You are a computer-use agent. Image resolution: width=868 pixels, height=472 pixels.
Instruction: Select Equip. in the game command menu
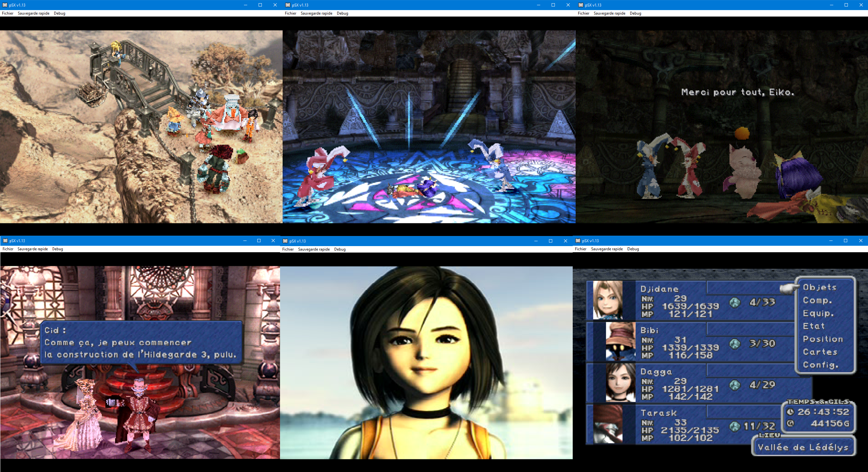coord(818,313)
